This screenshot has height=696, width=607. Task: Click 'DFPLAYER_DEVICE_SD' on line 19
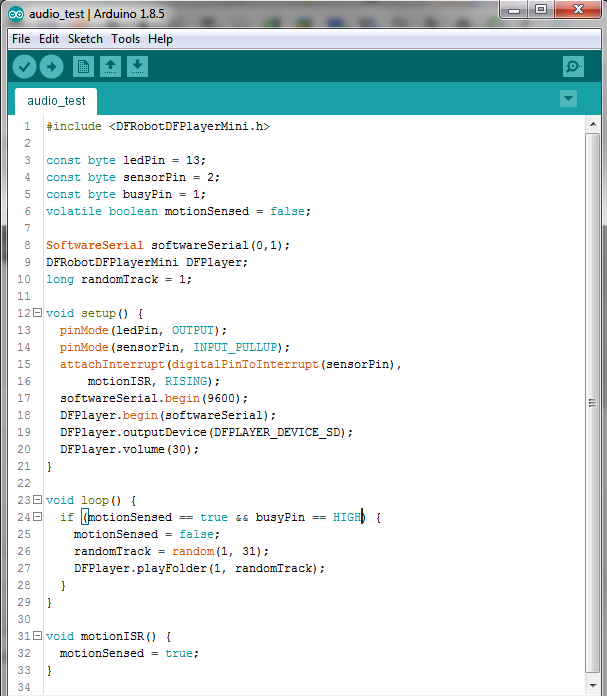pyautogui.click(x=276, y=432)
